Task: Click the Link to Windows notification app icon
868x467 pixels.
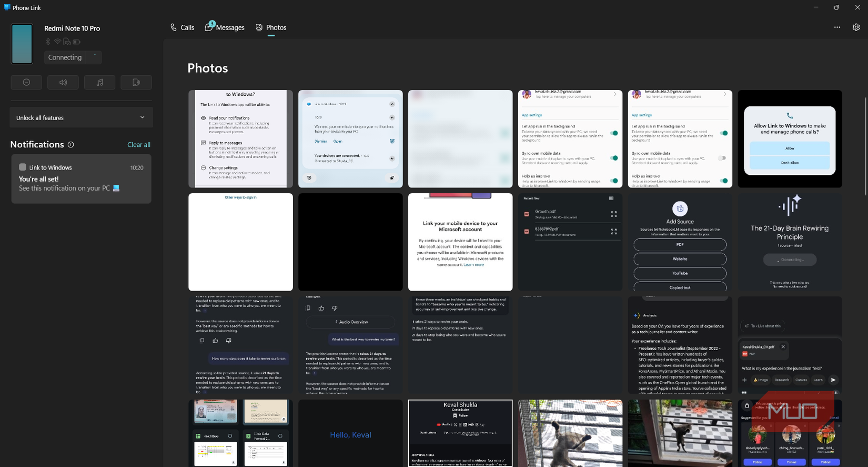Action: pyautogui.click(x=23, y=167)
